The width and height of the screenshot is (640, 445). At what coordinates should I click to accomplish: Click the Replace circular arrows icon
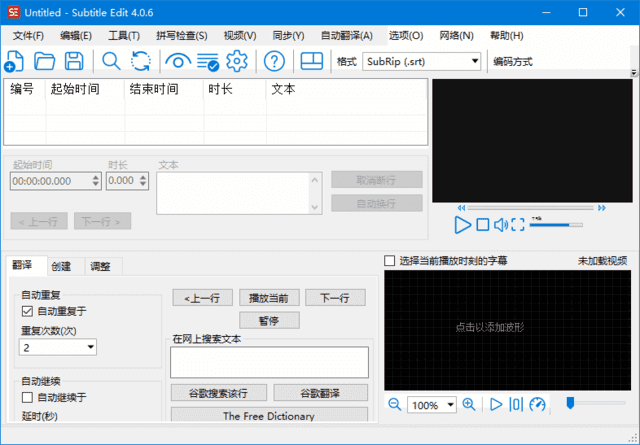click(141, 61)
